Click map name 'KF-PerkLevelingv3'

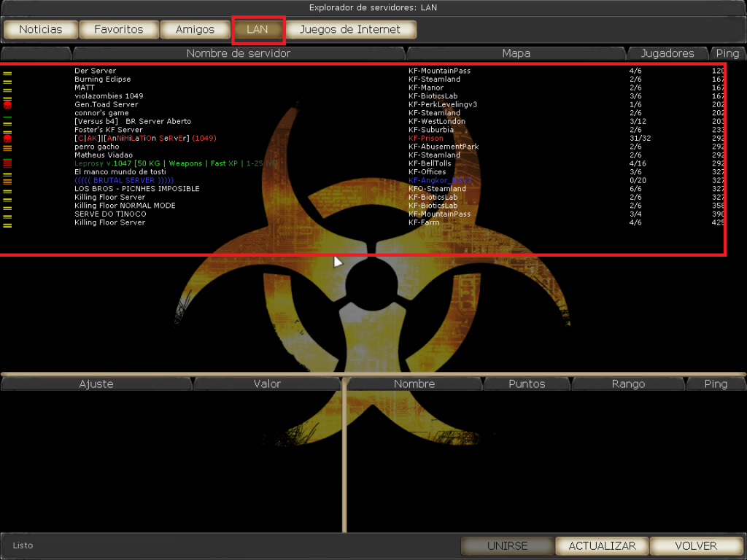click(443, 104)
